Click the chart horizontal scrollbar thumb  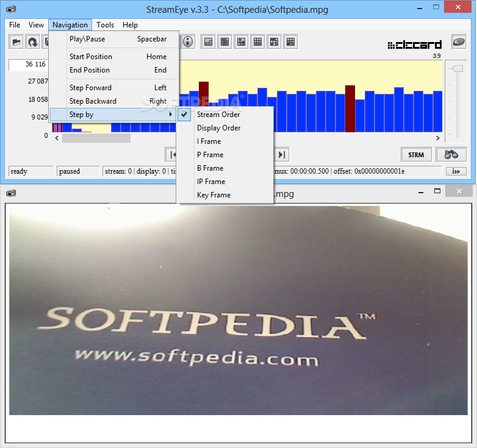[x=96, y=138]
